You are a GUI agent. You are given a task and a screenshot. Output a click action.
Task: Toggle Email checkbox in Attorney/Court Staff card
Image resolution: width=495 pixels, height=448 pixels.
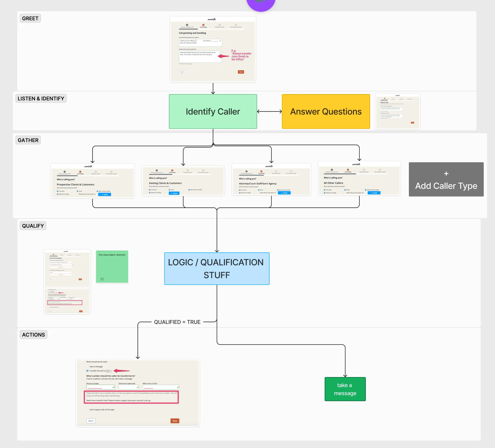tap(259, 190)
